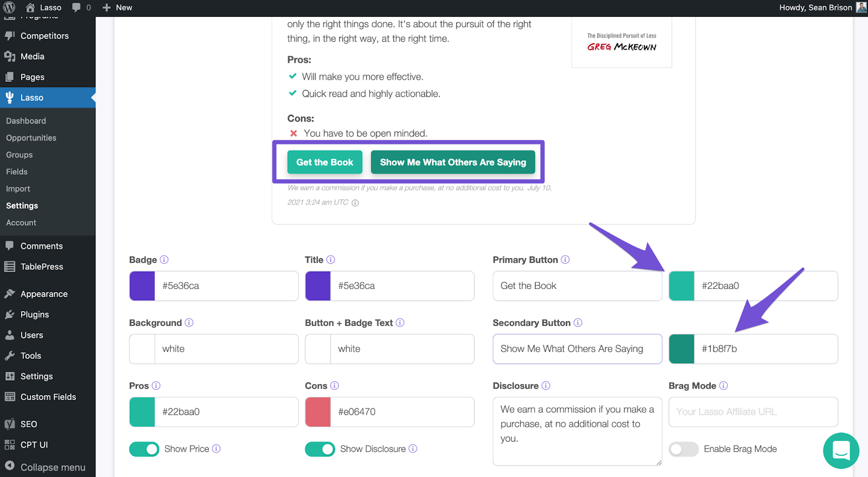Open the Lasso site home link

(43, 8)
